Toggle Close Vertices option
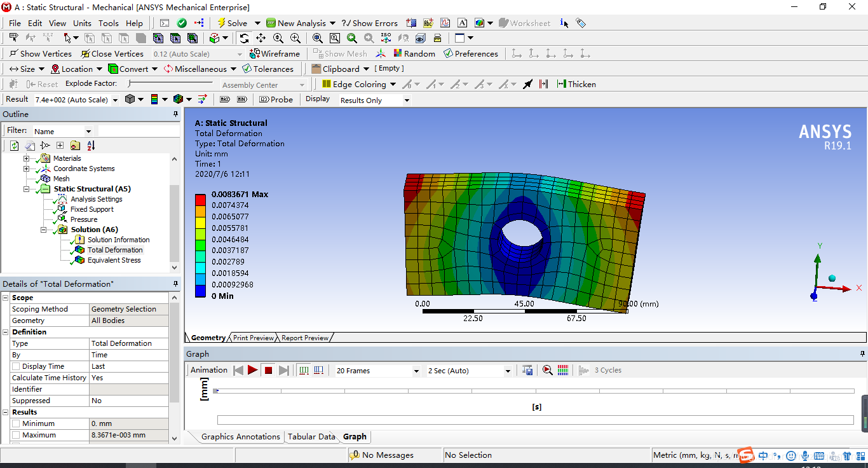This screenshot has width=868, height=468. click(x=111, y=53)
